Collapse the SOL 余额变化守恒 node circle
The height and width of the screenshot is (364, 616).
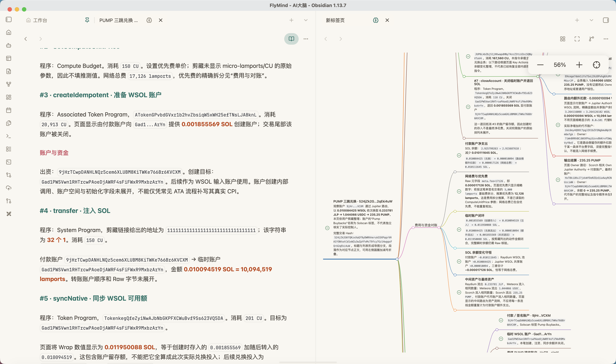coord(459,261)
